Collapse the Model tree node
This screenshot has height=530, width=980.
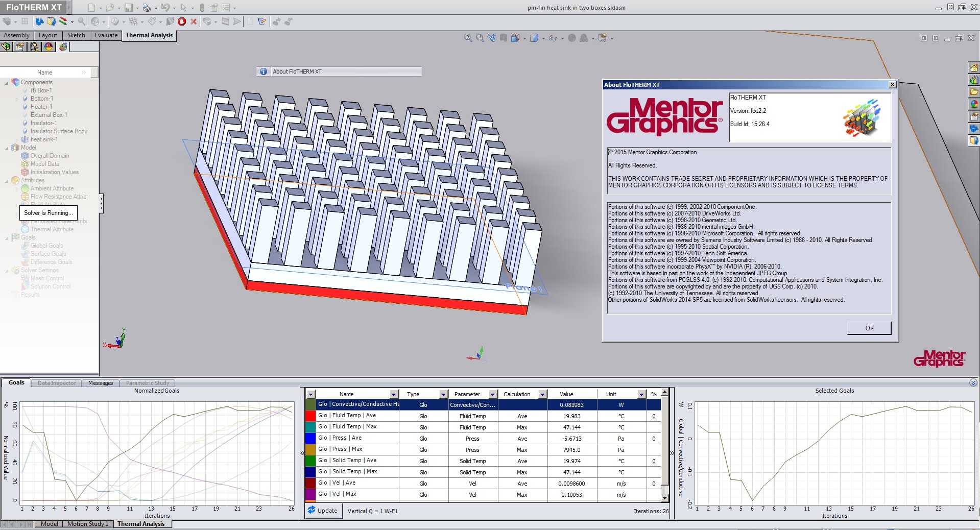pos(7,148)
